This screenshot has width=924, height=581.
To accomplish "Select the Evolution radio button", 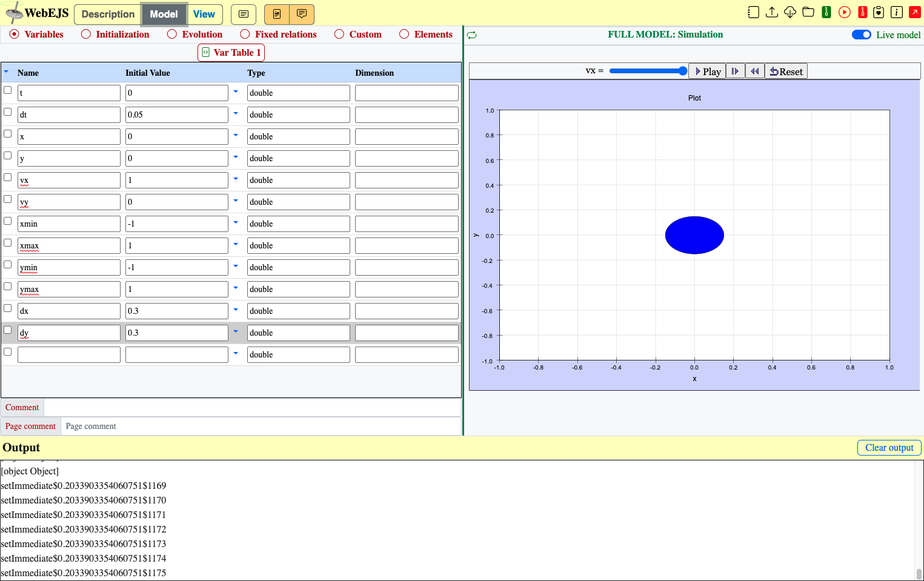I will 172,35.
